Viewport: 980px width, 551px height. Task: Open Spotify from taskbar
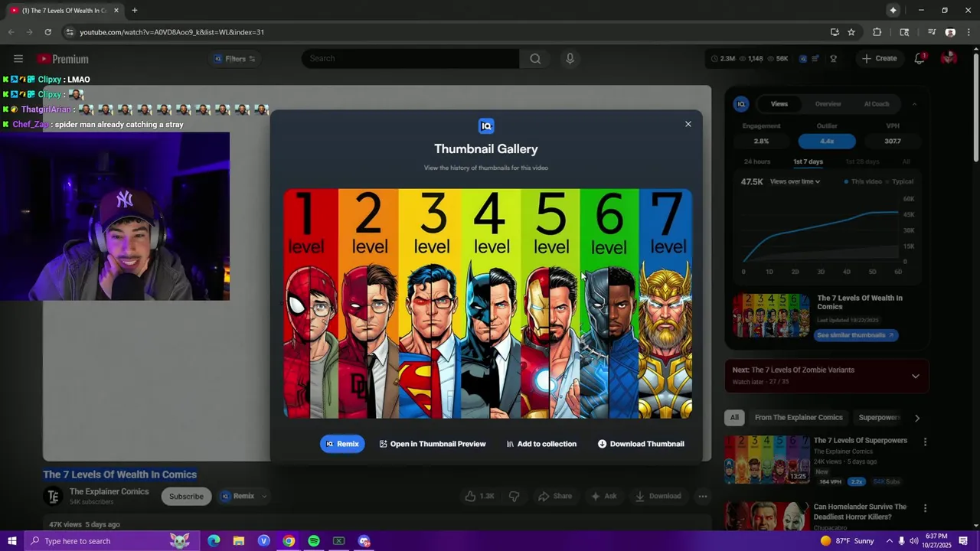314,541
